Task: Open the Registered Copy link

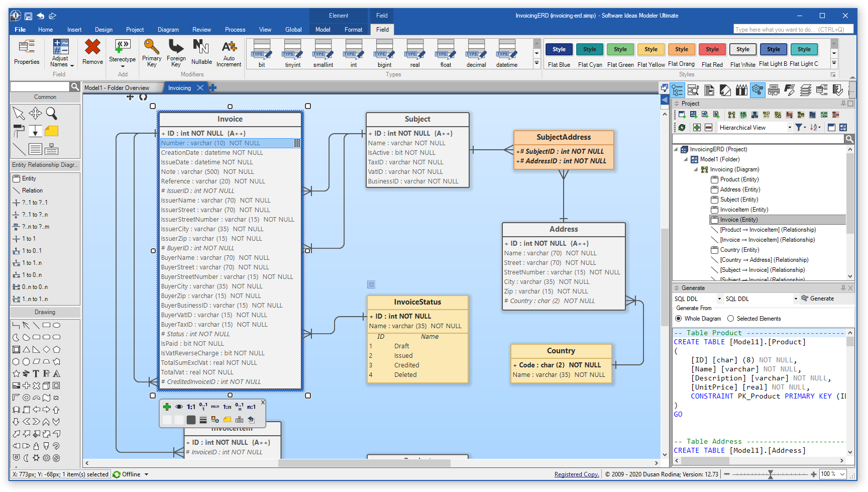Action: click(576, 474)
